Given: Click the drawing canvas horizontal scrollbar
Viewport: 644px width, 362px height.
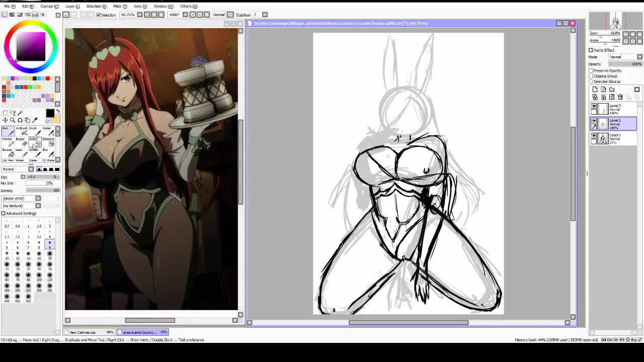Looking at the screenshot, I should pyautogui.click(x=409, y=322).
